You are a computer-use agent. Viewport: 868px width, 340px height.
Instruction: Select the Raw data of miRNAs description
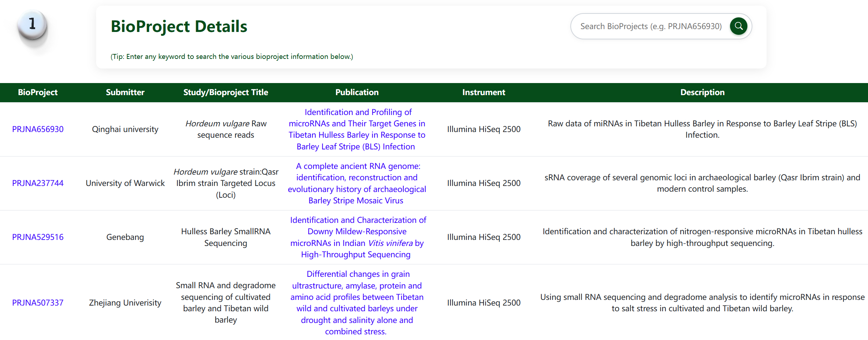coord(702,129)
